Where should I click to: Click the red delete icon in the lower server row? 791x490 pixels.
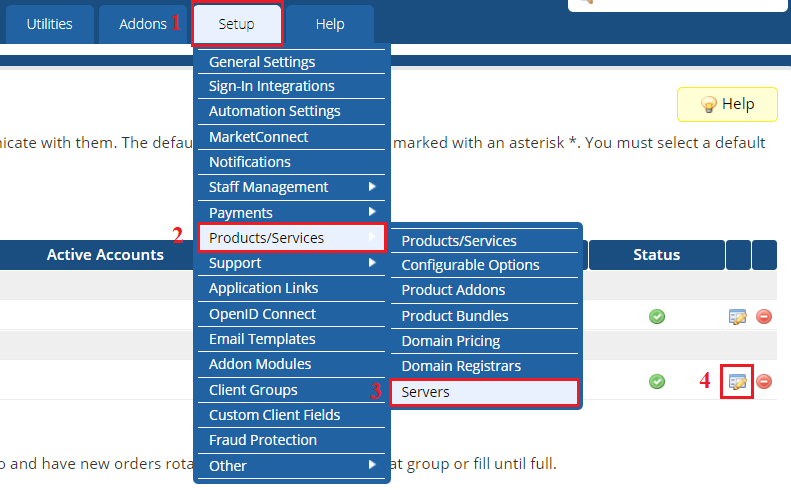(x=764, y=382)
